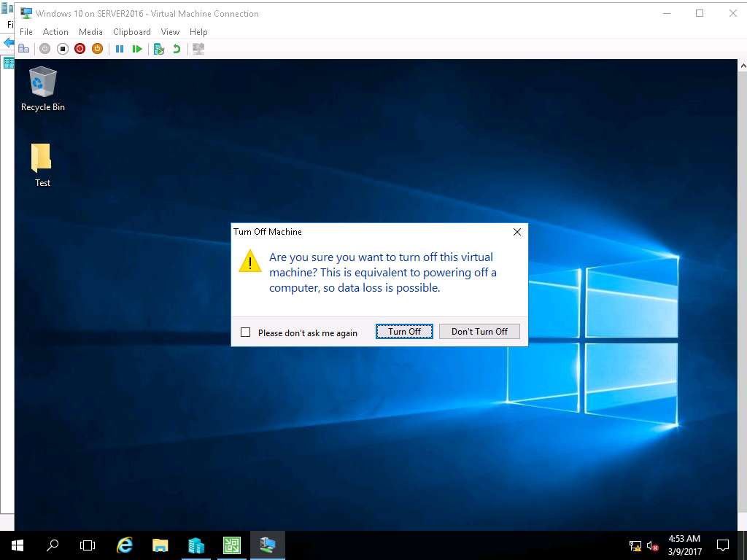
Task: Open Server Manager taskbar icon
Action: [196, 545]
